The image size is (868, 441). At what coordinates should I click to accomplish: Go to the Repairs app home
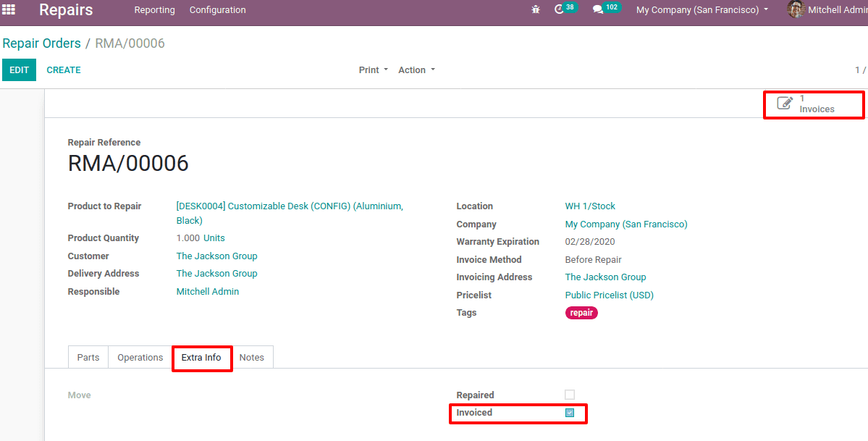click(x=66, y=10)
